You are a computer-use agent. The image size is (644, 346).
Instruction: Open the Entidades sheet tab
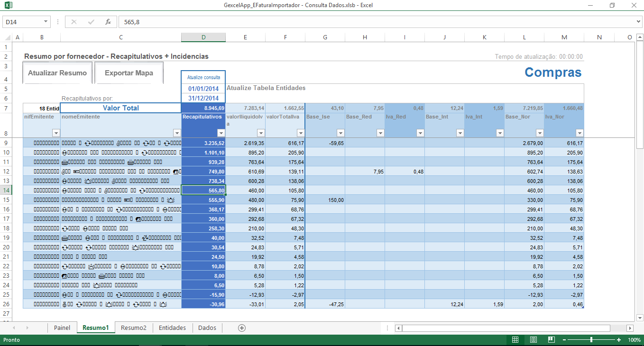coord(172,328)
